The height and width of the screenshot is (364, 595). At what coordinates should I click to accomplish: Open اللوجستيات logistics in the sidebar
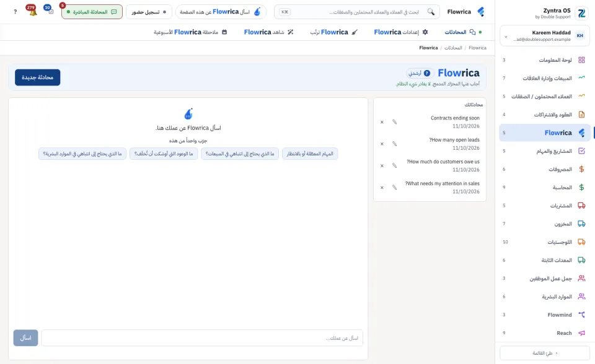pos(545,242)
